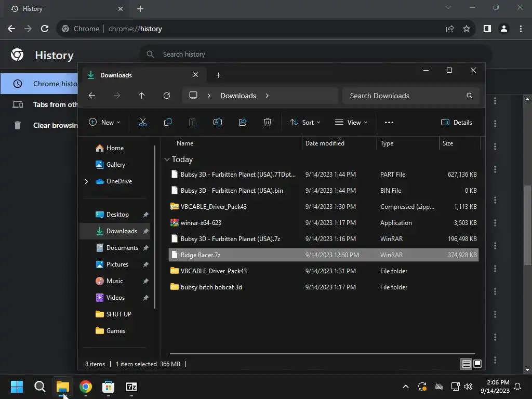Select the Bubsy 3D .7TDpt PART file
Viewport: 532px width, 399px height.
coord(324,175)
